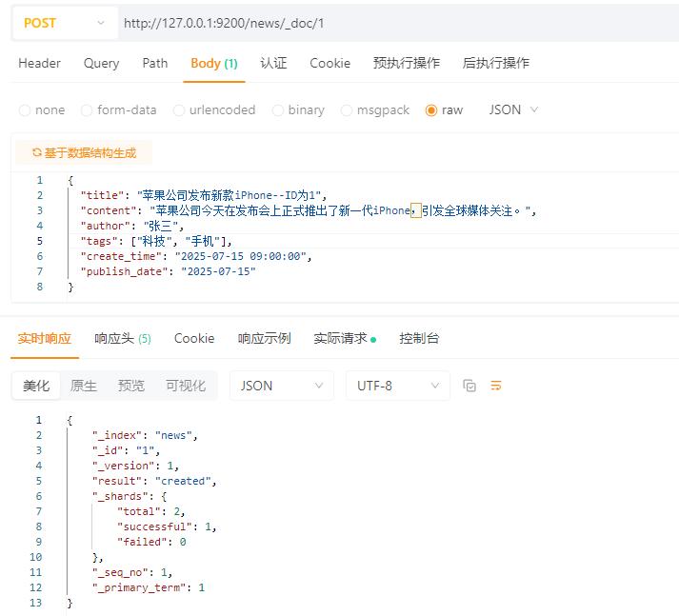Open the 实际请求 tab
The height and width of the screenshot is (616, 679).
[x=345, y=338]
